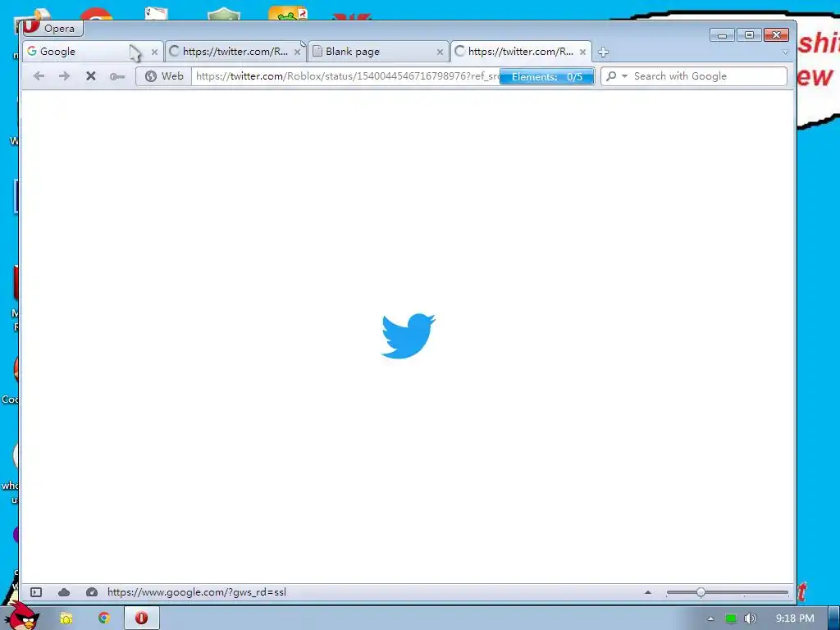This screenshot has height=630, width=840.
Task: Go forward with the forward arrow
Action: click(64, 76)
